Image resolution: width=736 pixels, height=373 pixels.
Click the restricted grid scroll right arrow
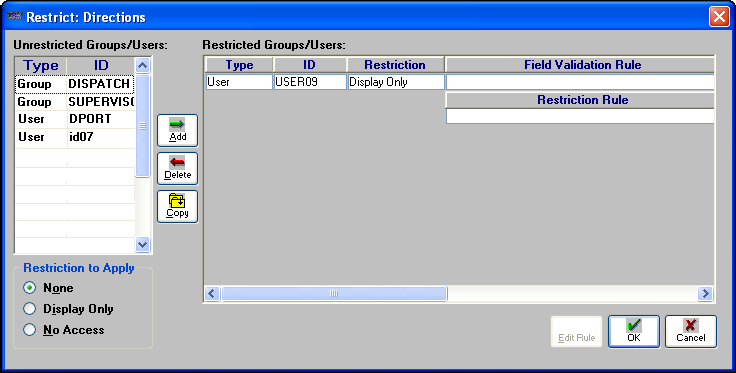coord(705,294)
